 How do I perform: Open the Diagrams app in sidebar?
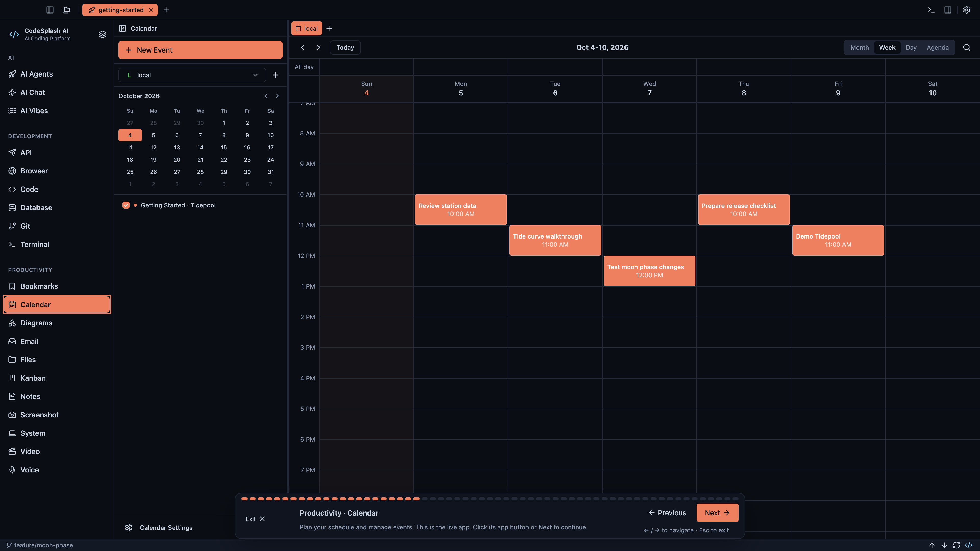pyautogui.click(x=57, y=323)
